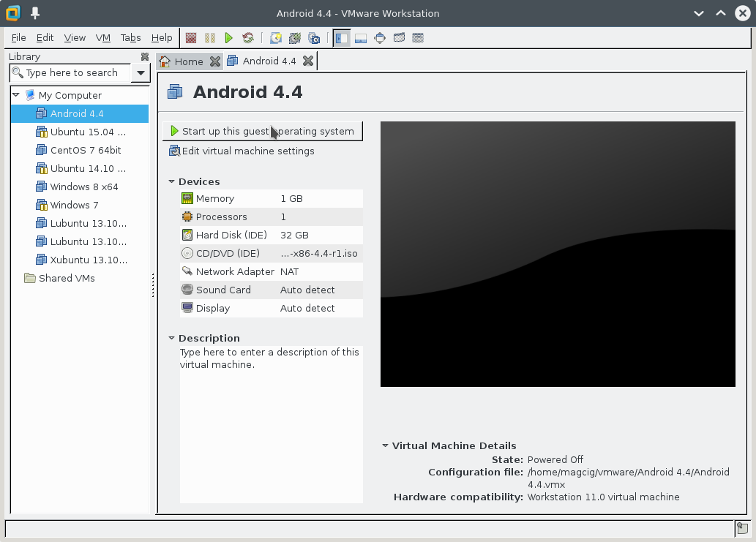
Task: Open the File menu
Action: point(19,37)
